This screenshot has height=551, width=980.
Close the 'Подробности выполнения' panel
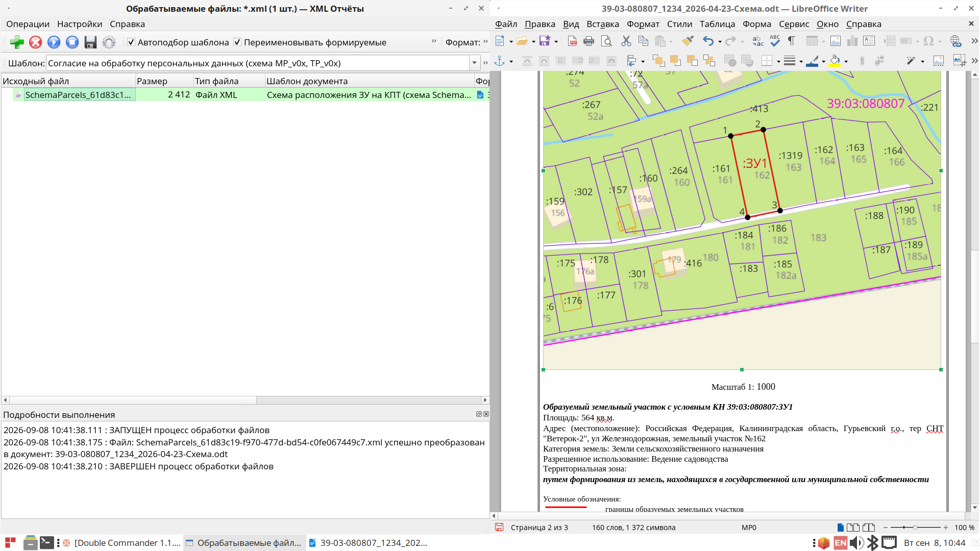pyautogui.click(x=486, y=414)
